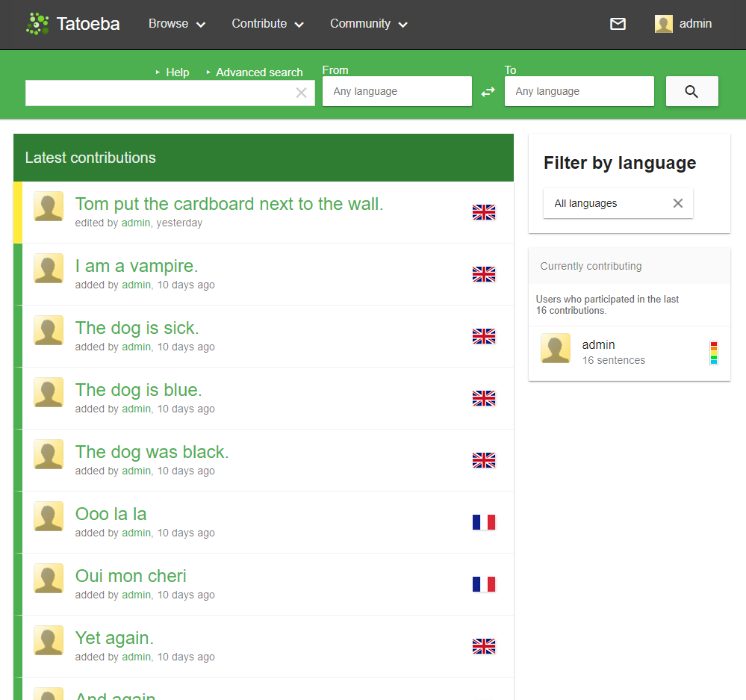Open the From language dropdown
The height and width of the screenshot is (700, 746).
click(397, 91)
